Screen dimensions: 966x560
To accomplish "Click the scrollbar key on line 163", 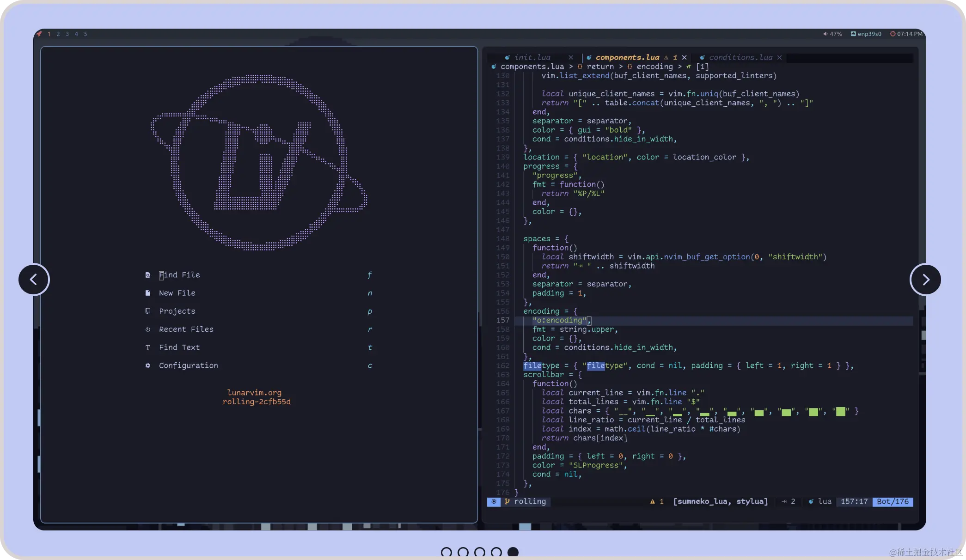I will tap(544, 375).
